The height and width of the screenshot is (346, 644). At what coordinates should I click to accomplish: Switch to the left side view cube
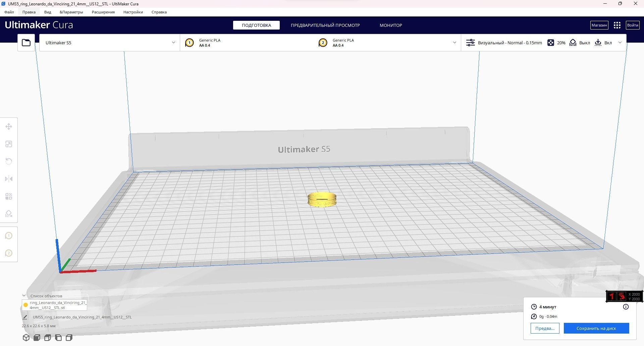[x=58, y=338]
